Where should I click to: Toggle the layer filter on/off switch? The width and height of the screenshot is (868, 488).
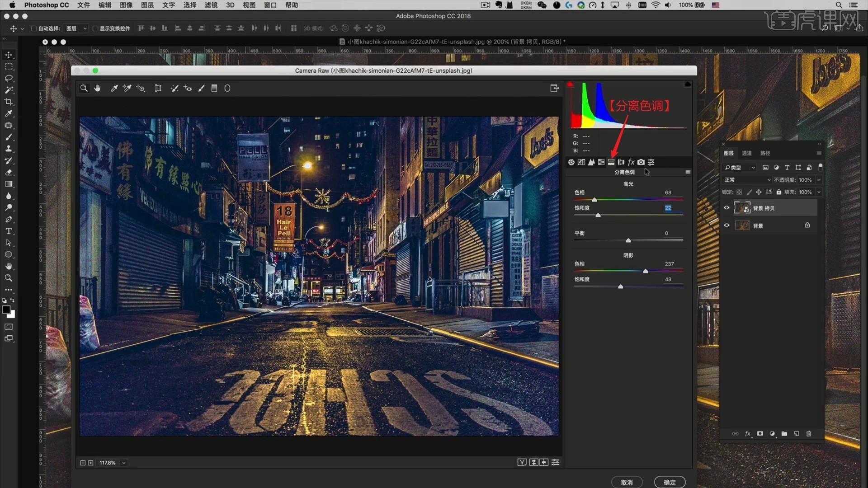[820, 167]
